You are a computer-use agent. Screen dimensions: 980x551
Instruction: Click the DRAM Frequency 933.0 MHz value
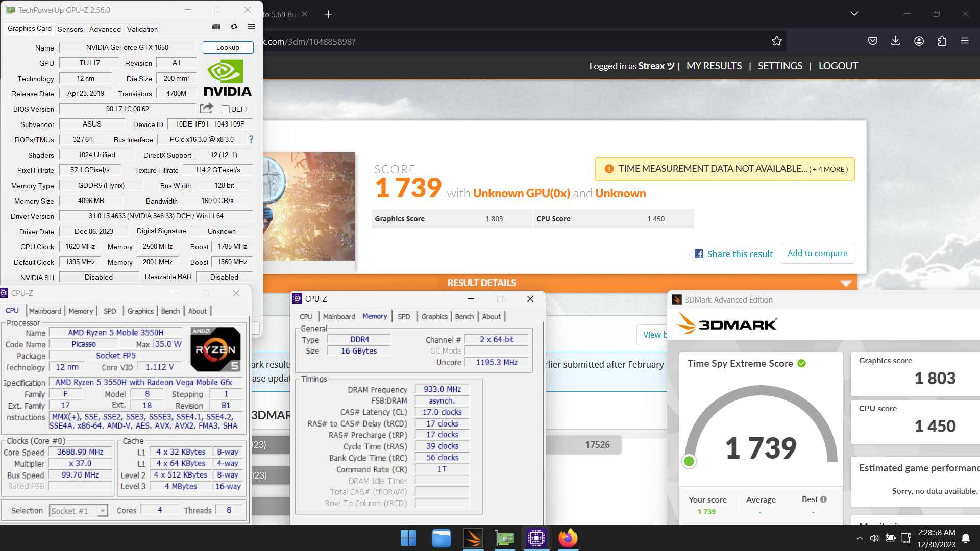tap(442, 389)
